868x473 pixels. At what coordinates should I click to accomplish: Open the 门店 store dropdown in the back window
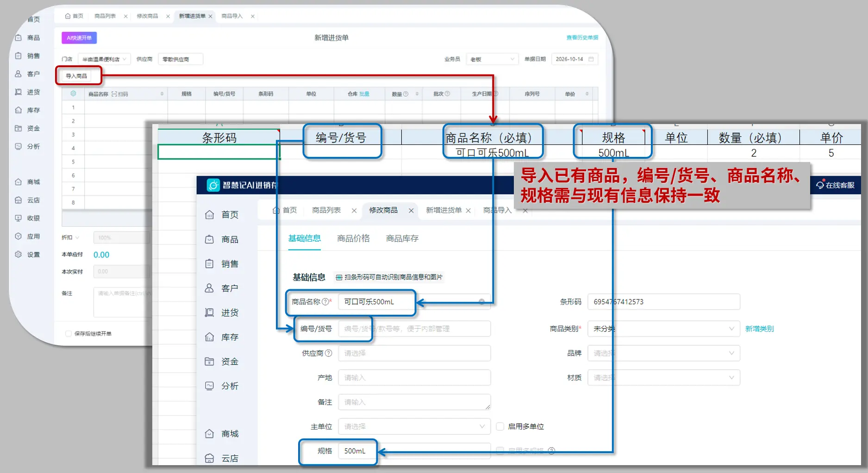(x=104, y=59)
